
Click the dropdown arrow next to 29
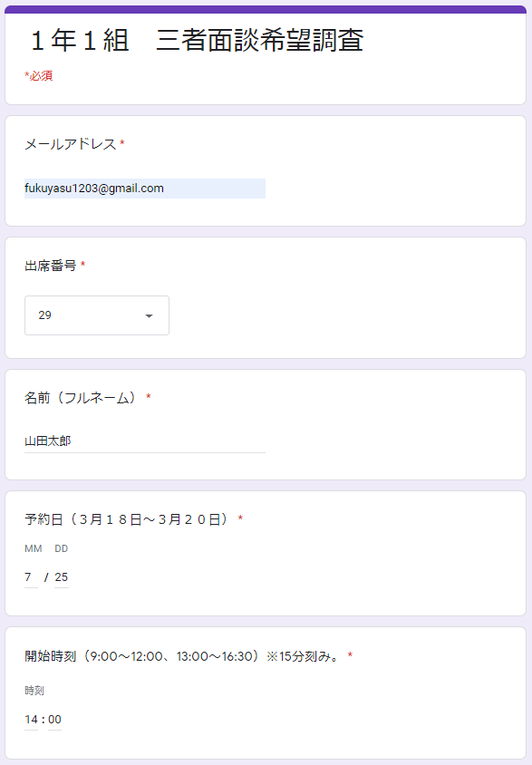click(x=150, y=315)
